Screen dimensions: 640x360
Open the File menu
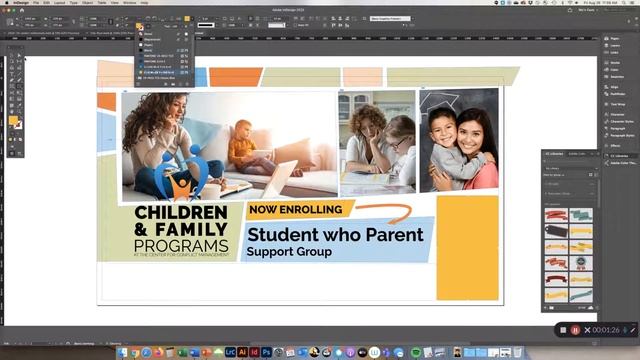36,2
